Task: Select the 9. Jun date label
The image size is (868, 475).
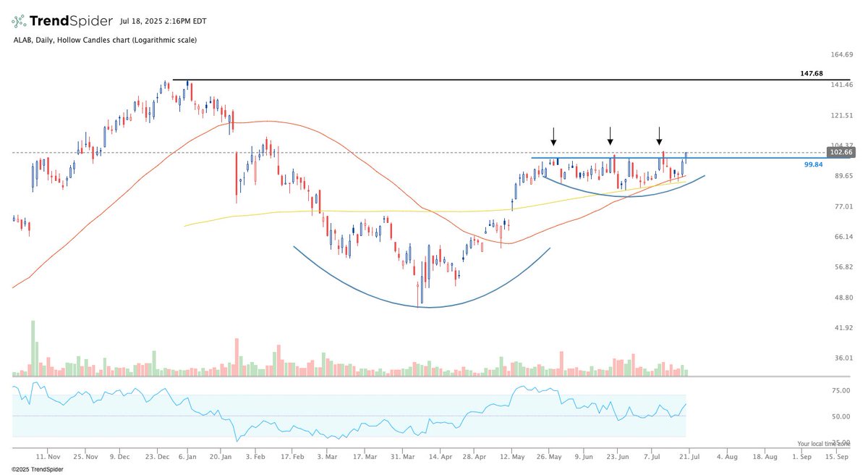Action: point(584,458)
